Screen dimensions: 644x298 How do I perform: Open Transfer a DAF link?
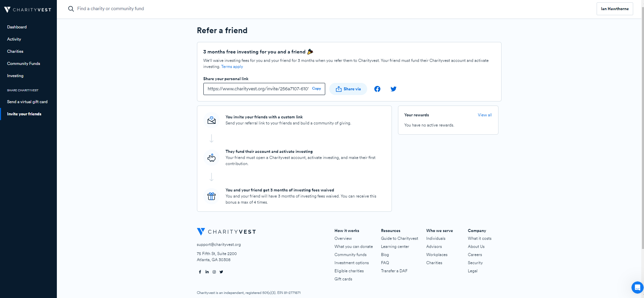pyautogui.click(x=394, y=271)
